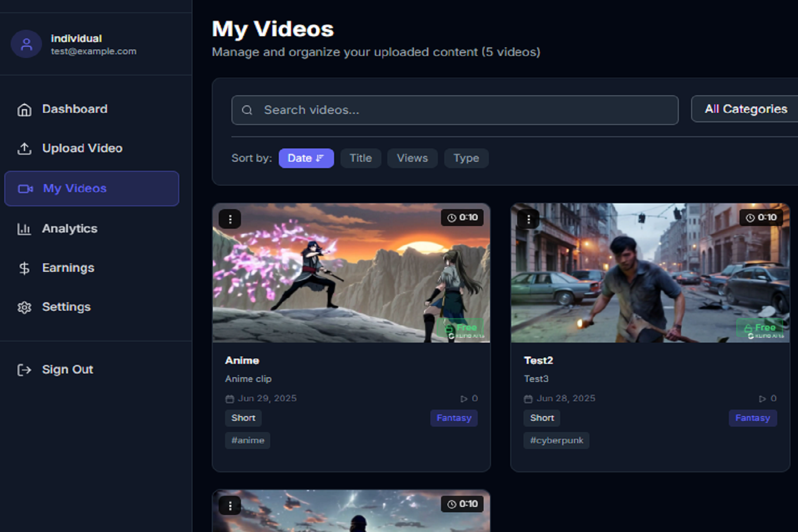This screenshot has width=798, height=532.
Task: Click the 'individual' account name
Action: click(x=76, y=38)
